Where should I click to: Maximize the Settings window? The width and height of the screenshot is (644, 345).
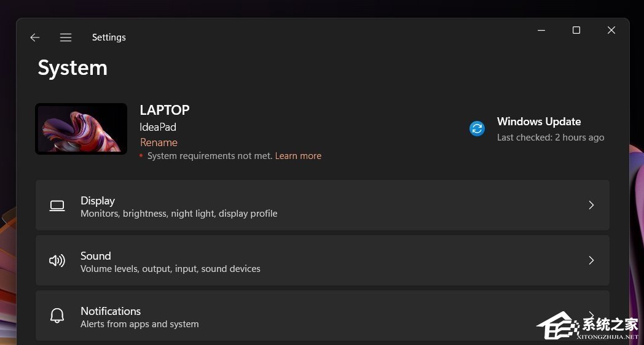tap(576, 30)
